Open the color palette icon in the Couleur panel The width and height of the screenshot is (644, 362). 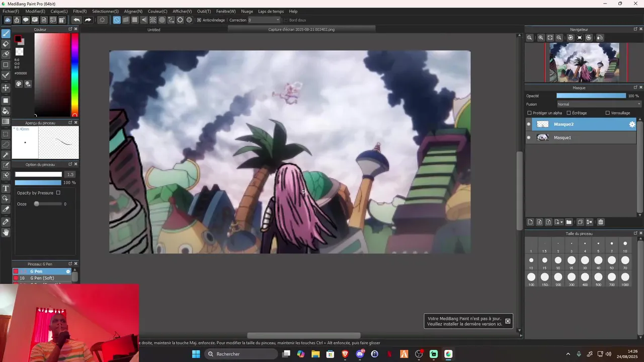point(19,84)
